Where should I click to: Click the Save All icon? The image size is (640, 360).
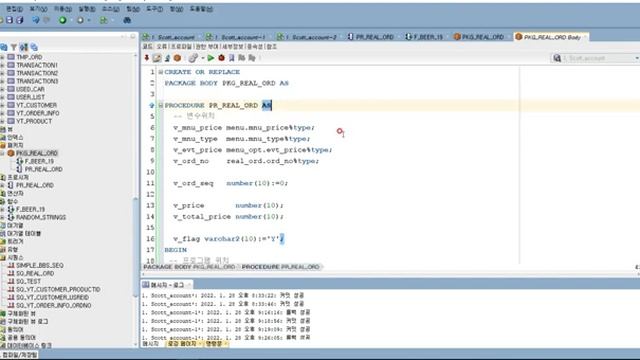[x=19, y=20]
